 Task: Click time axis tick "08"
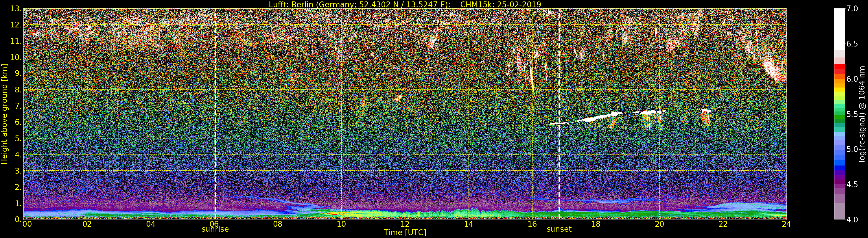coord(278,224)
